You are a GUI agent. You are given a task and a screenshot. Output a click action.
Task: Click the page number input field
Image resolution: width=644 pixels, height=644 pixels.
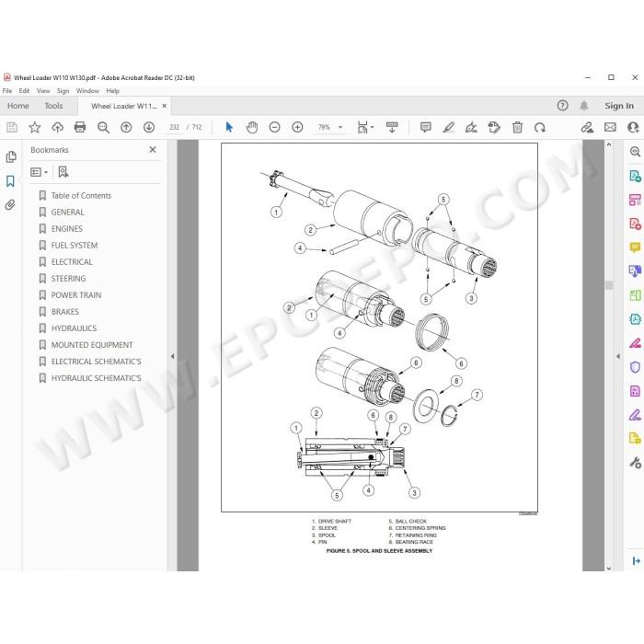175,127
